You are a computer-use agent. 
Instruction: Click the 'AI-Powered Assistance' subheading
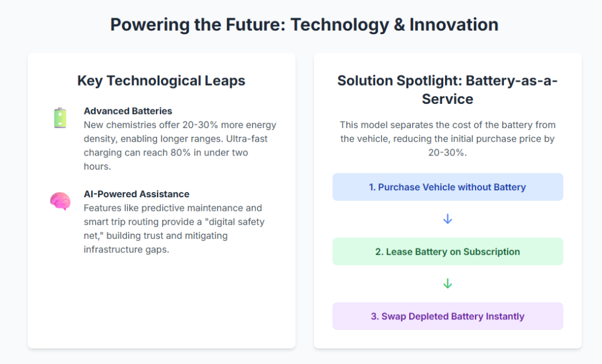(136, 194)
